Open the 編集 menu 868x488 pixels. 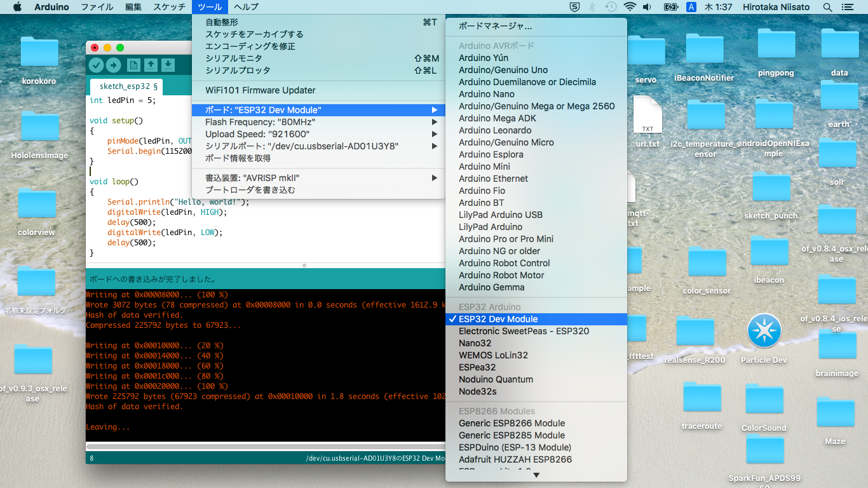tap(133, 7)
